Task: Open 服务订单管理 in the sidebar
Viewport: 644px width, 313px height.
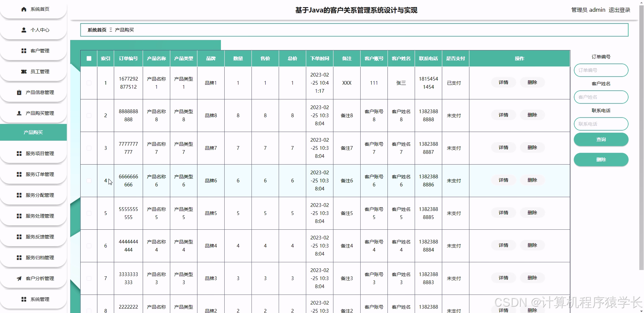Action: tap(33, 174)
